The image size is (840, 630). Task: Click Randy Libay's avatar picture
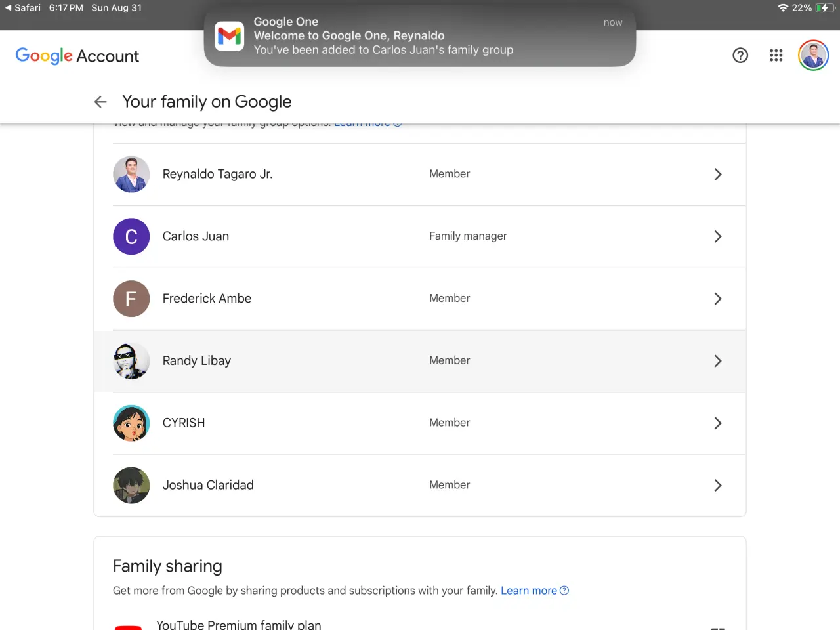131,361
